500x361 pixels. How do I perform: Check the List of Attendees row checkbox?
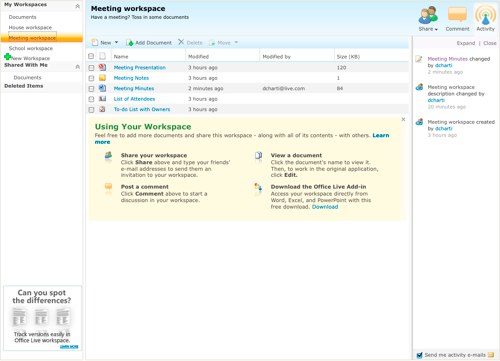91,99
